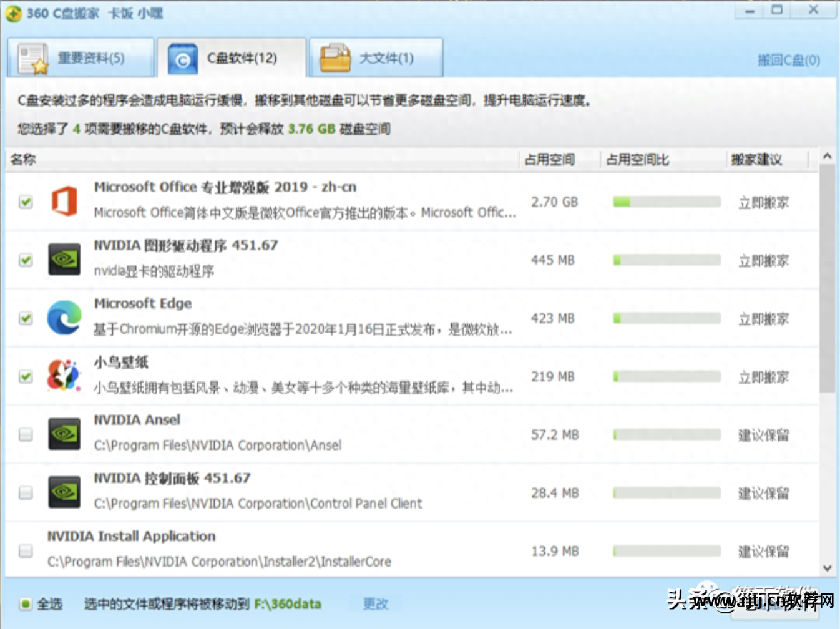Viewport: 840px width, 629px height.
Task: Click the NVIDIA Ansel icon
Action: click(x=64, y=434)
